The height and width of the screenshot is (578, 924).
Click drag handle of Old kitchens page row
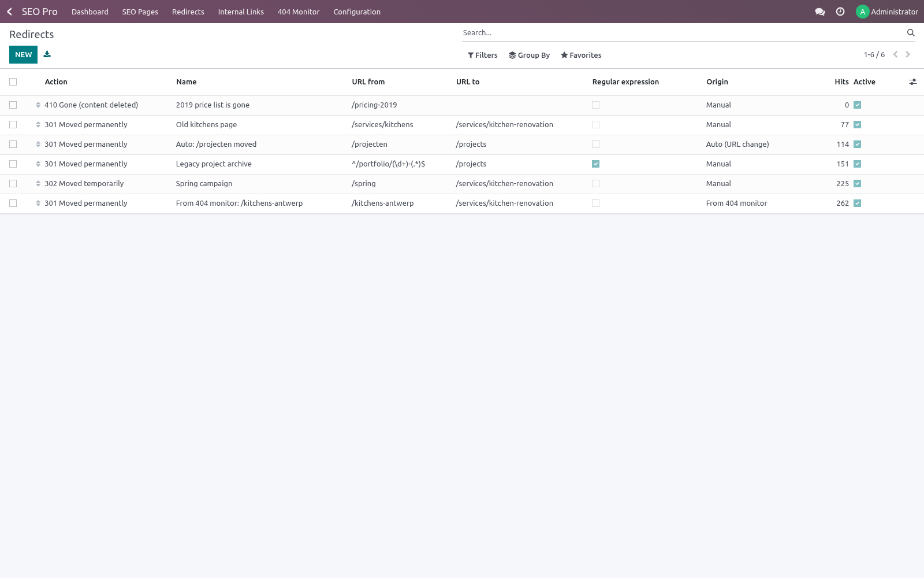tap(38, 125)
